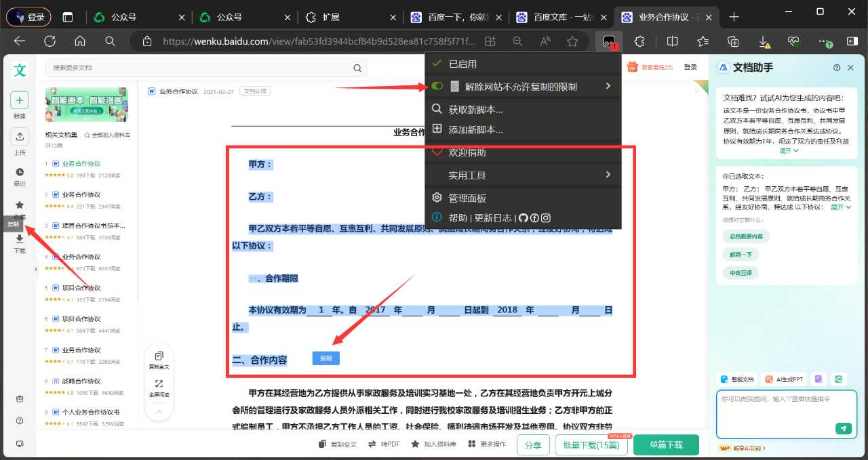
Task: Click 中英互译 suggestion chip
Action: point(741,273)
